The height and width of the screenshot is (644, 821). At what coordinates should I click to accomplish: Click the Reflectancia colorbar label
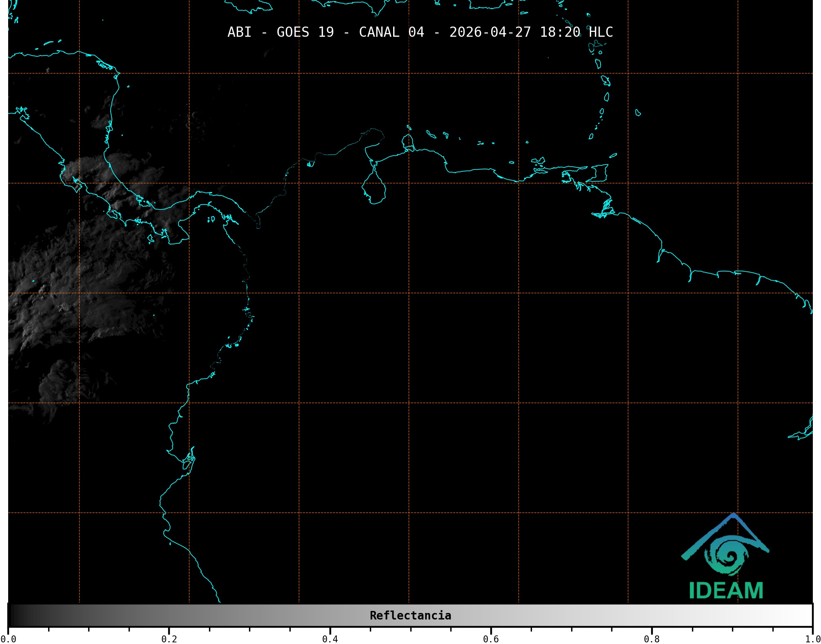tap(410, 615)
